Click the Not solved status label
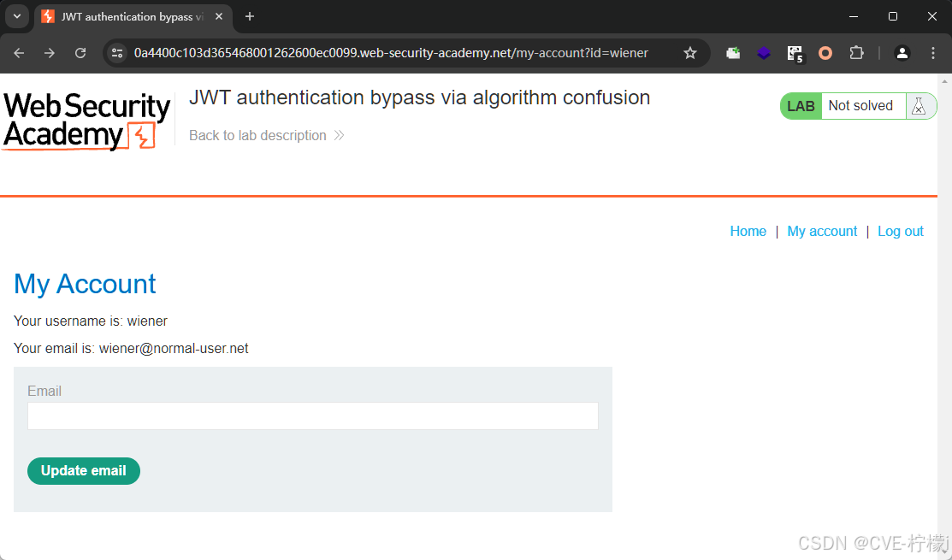 pyautogui.click(x=860, y=105)
